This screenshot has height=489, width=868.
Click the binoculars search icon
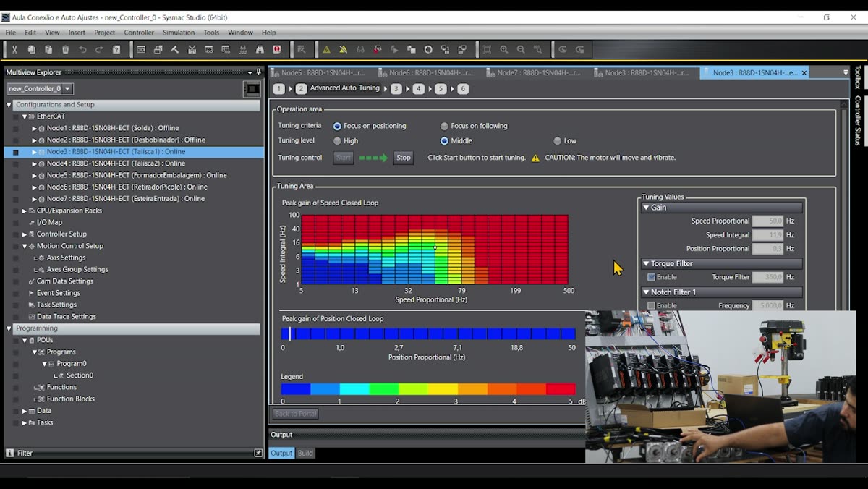pos(260,49)
